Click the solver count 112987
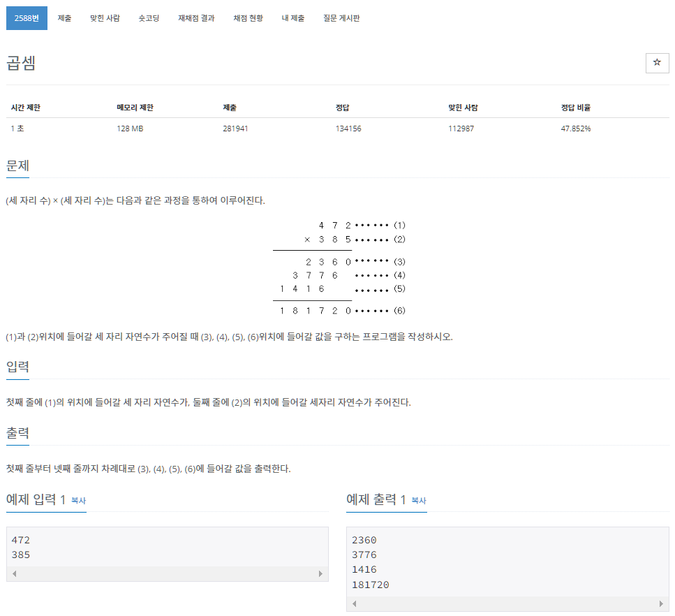The width and height of the screenshot is (675, 616). point(461,129)
